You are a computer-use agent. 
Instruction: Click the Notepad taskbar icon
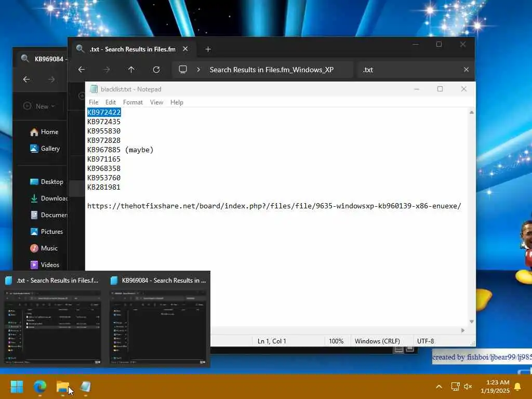pos(86,387)
